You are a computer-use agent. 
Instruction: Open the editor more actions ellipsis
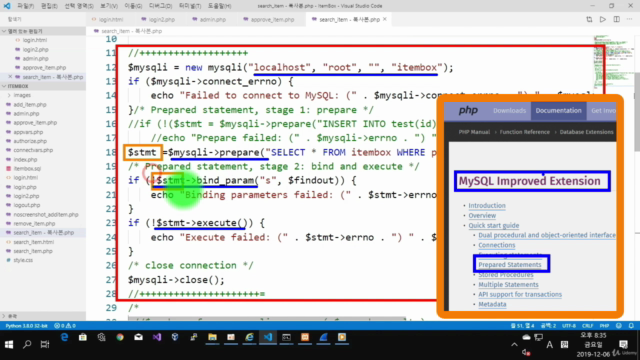(x=629, y=19)
